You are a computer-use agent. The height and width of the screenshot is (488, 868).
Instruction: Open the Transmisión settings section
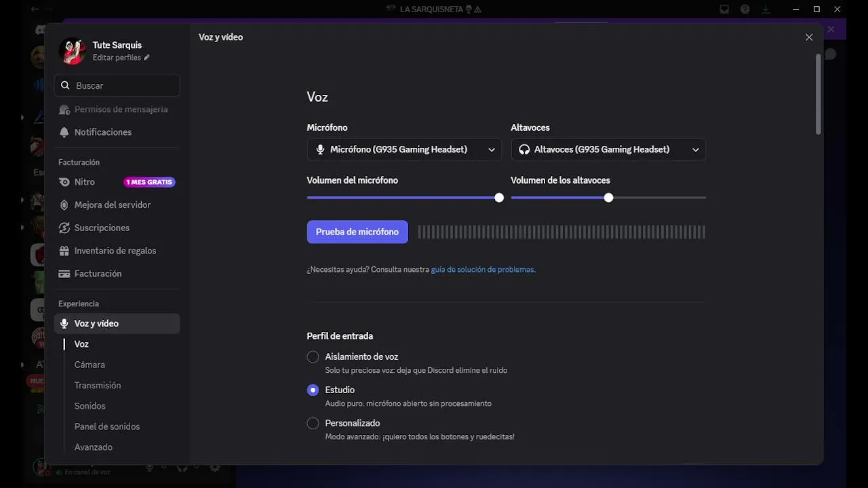pos(98,385)
